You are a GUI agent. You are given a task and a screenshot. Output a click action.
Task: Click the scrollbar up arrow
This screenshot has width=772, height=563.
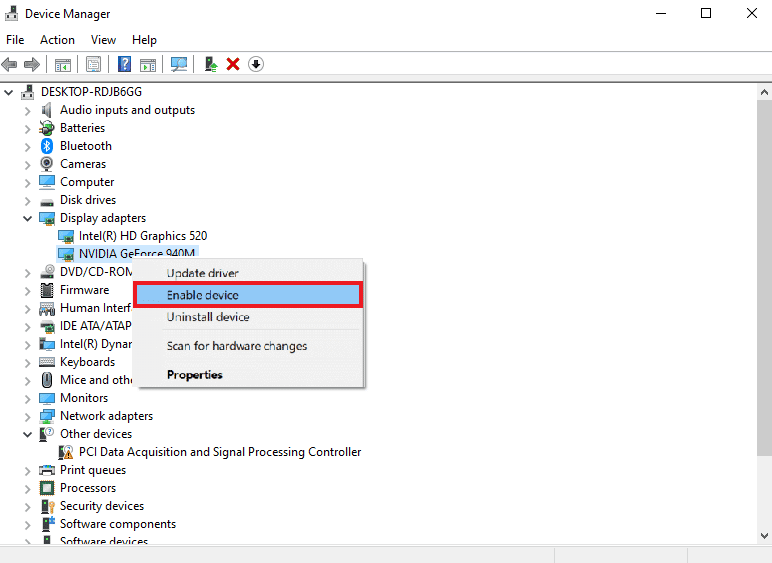(764, 92)
